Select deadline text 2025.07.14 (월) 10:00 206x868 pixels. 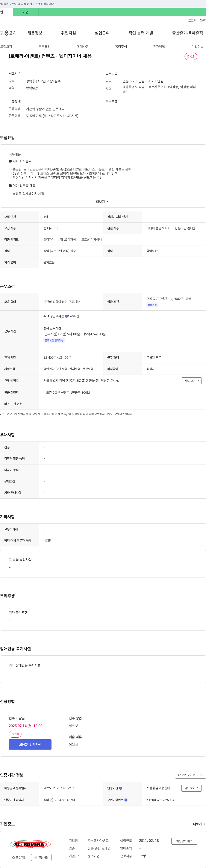pyautogui.click(x=26, y=726)
